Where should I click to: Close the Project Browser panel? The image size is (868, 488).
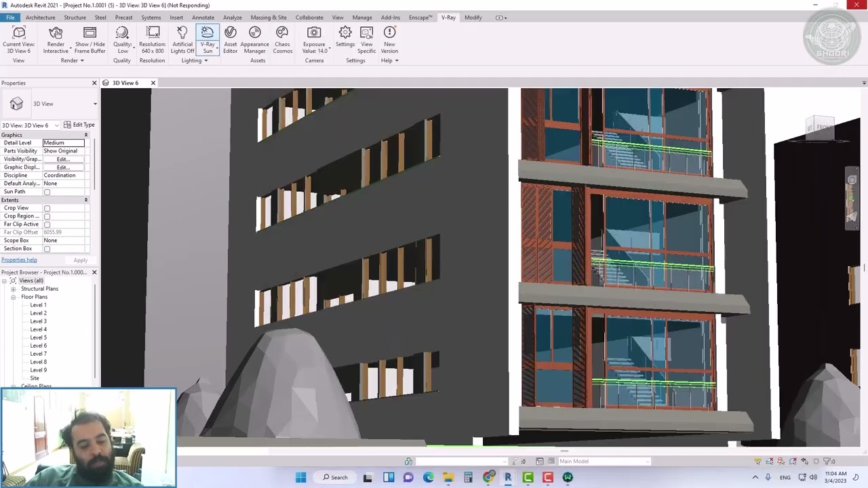point(94,272)
